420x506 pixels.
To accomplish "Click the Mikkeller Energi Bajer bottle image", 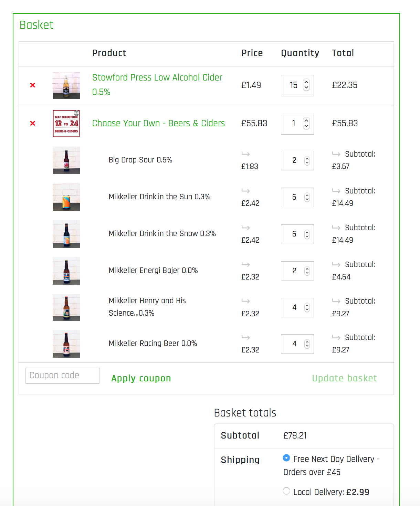I will coord(66,271).
